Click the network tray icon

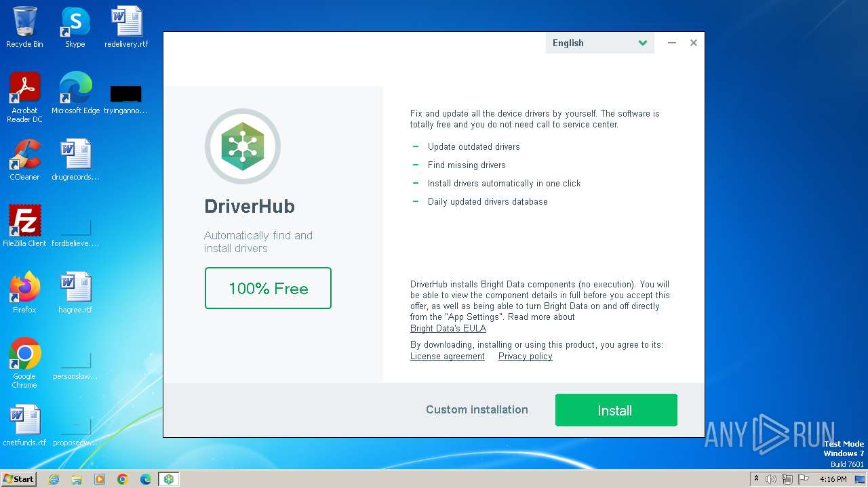[787, 479]
